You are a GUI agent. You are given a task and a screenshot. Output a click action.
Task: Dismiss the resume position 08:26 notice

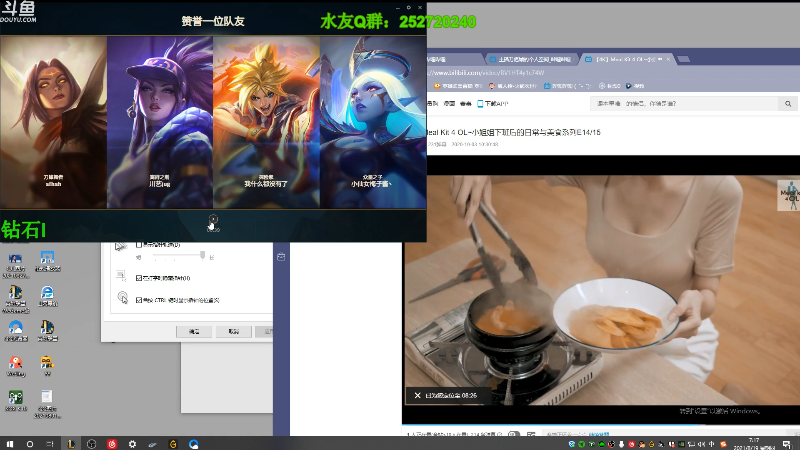(x=417, y=395)
